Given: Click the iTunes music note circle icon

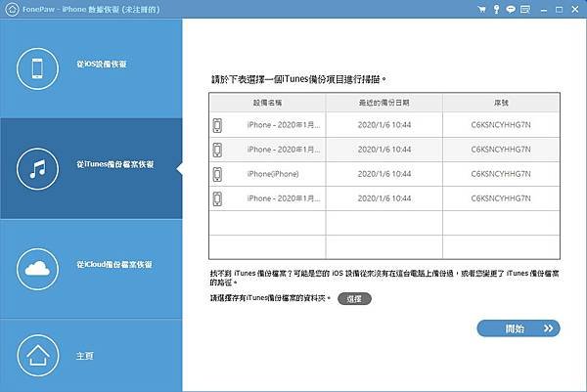Looking at the screenshot, I should 37,169.
